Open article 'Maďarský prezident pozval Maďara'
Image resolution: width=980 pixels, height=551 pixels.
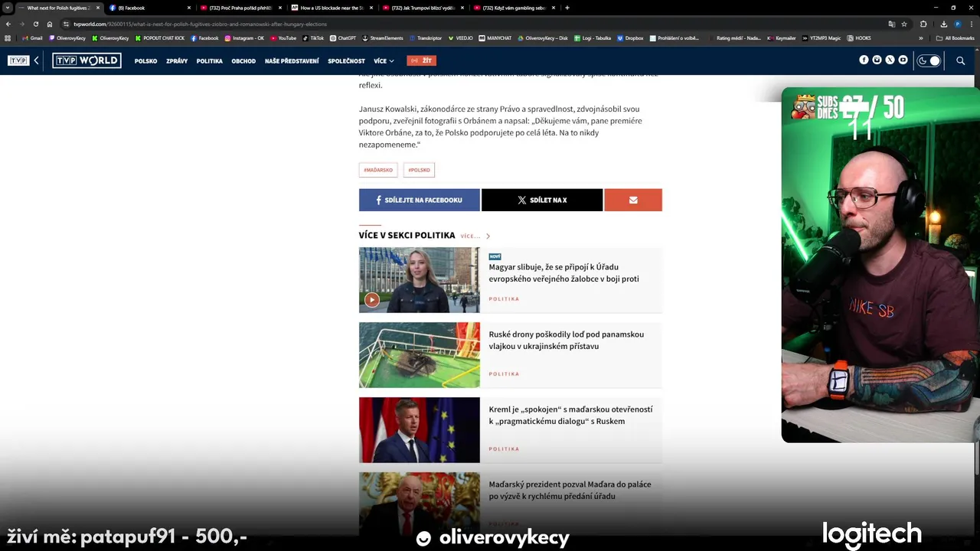point(570,491)
